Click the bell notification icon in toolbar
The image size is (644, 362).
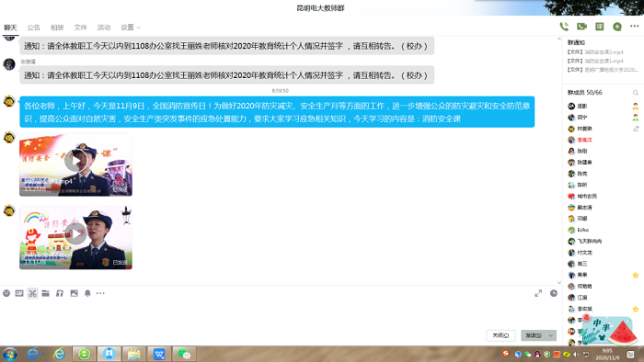(x=87, y=293)
